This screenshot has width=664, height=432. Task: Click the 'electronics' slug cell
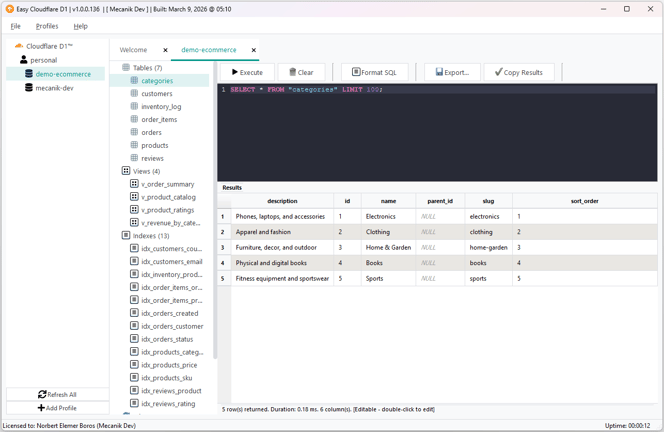pyautogui.click(x=488, y=216)
